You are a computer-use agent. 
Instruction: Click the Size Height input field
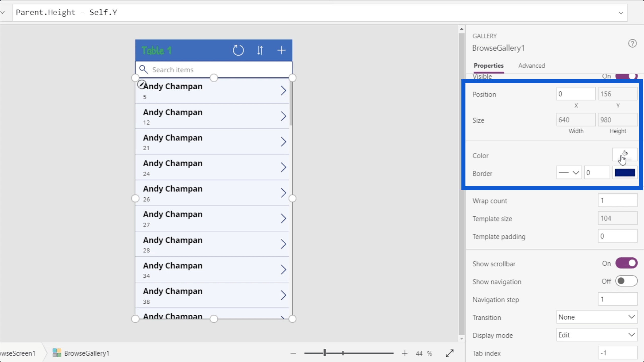tap(618, 120)
